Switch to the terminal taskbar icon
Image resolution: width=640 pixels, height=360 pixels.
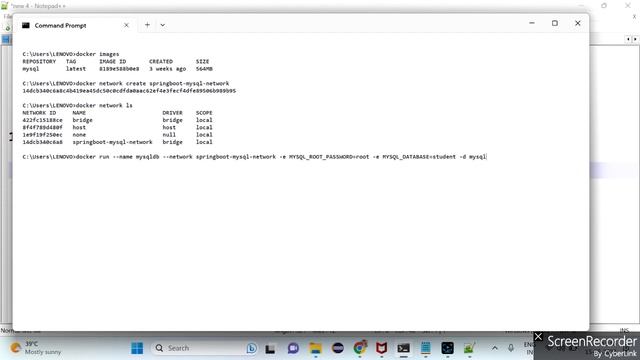tap(404, 348)
